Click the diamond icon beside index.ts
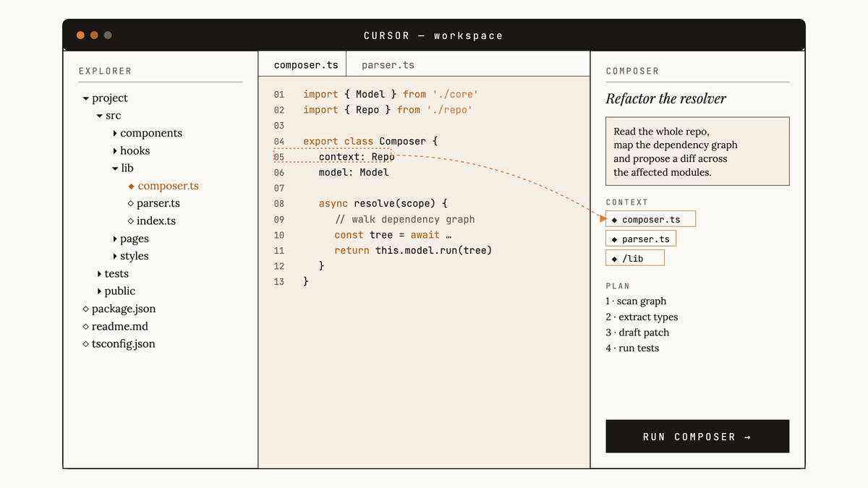This screenshot has width=868, height=488. coord(130,221)
